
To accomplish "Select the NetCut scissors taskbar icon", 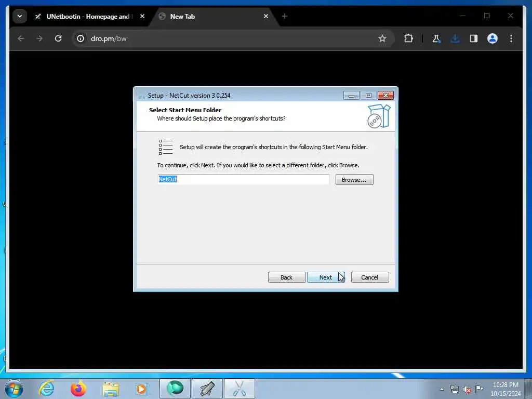I will point(240,389).
